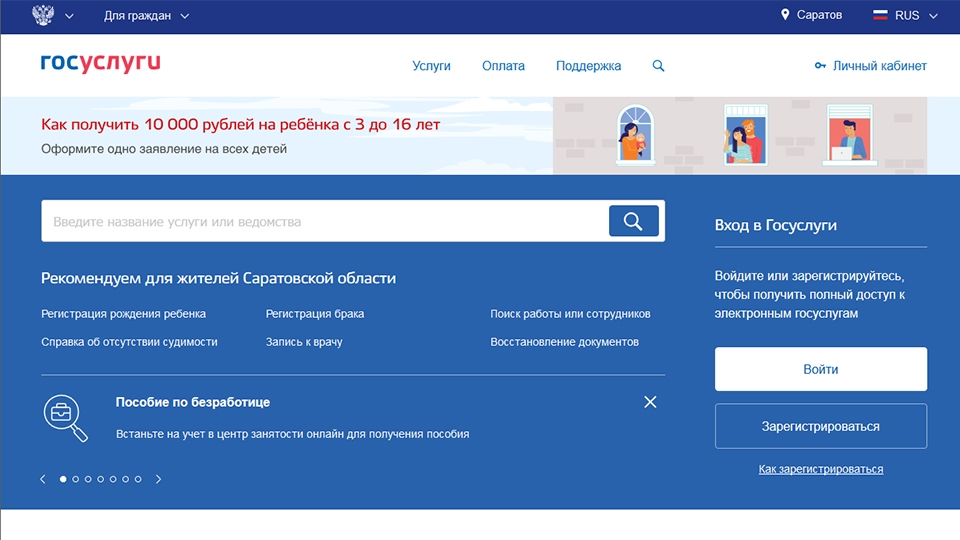Screen dimensions: 960x540
Task: Go to previous carousel slide arrow
Action: pyautogui.click(x=43, y=479)
